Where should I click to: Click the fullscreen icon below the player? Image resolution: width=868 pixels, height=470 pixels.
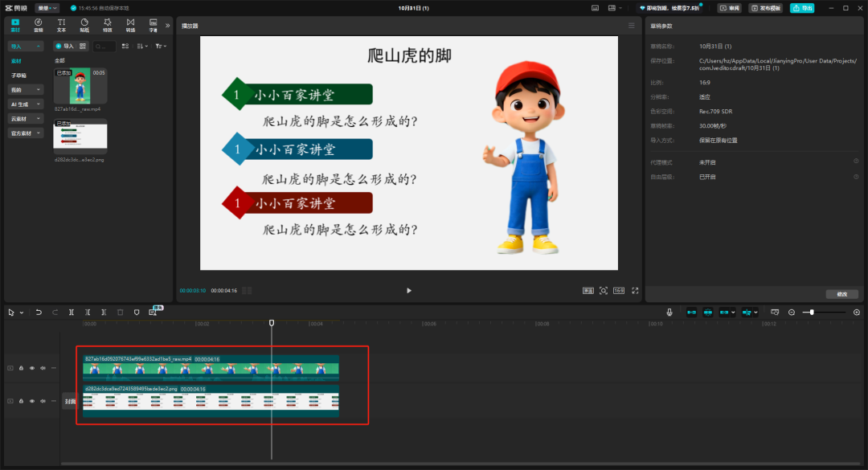click(634, 290)
